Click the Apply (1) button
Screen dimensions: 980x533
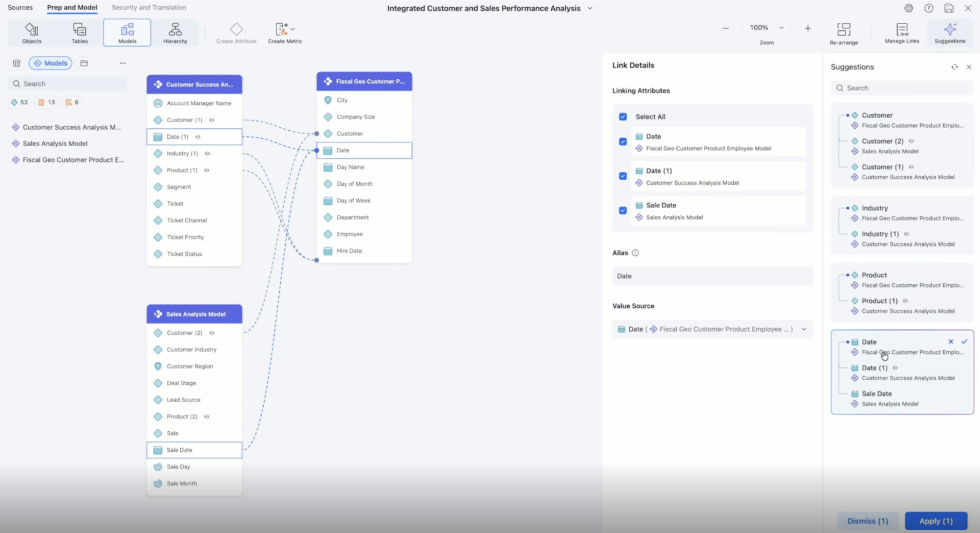click(936, 521)
